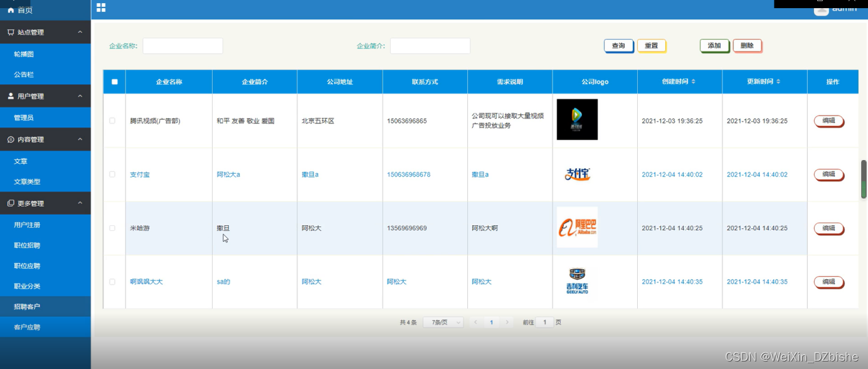
Task: Click the 用户管理 person icon
Action: (11, 96)
